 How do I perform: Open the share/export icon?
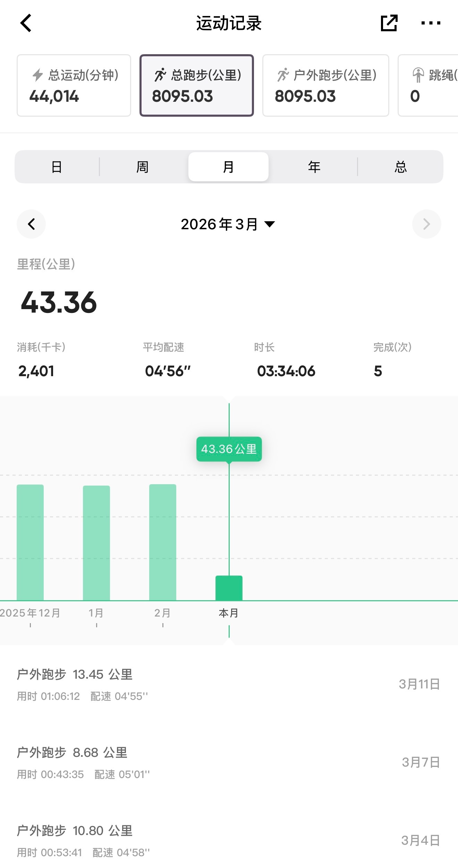[x=389, y=23]
